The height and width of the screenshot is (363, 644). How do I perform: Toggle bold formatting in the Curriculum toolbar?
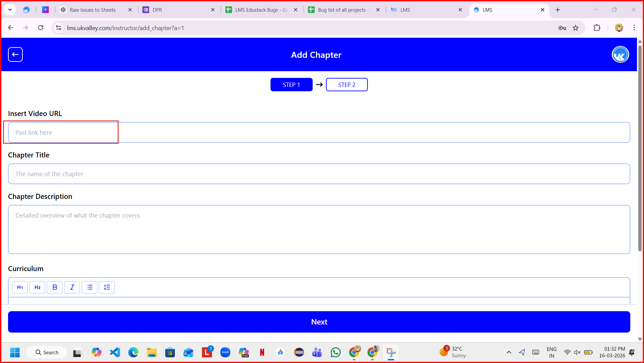55,287
